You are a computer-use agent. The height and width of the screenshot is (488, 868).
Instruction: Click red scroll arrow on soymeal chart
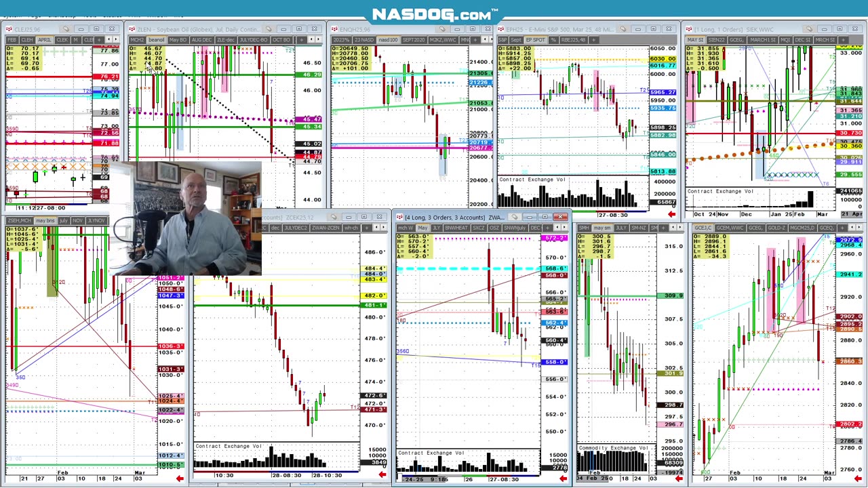point(678,479)
